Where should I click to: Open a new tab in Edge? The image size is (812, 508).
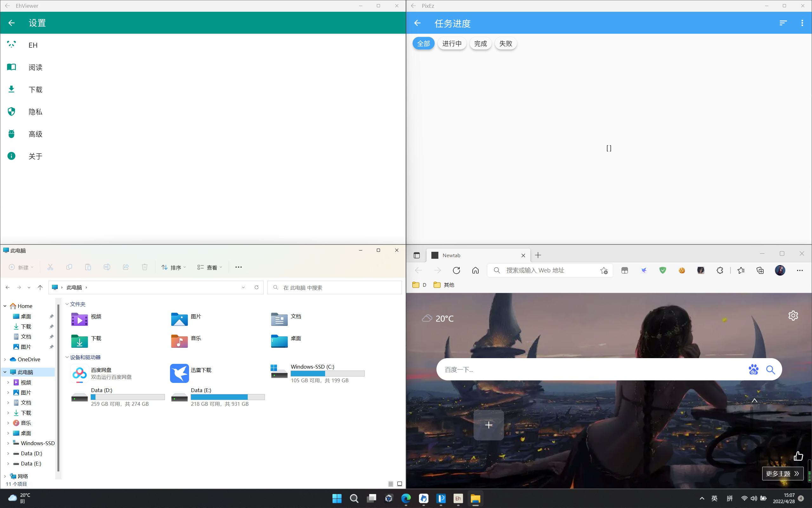pyautogui.click(x=538, y=255)
